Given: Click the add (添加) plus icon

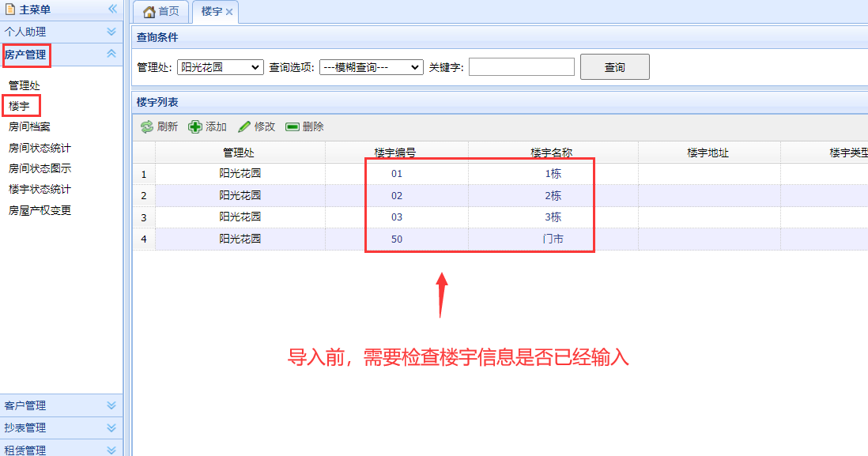Looking at the screenshot, I should (x=194, y=127).
